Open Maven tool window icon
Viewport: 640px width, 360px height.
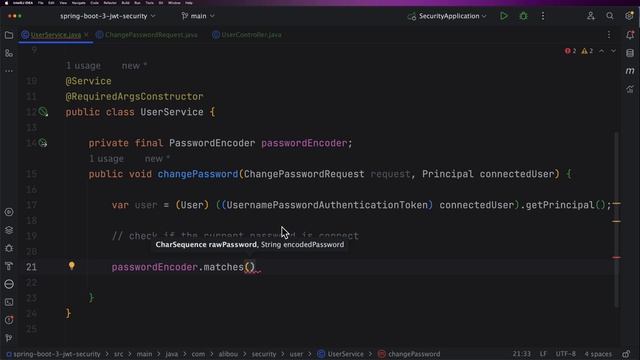click(630, 71)
